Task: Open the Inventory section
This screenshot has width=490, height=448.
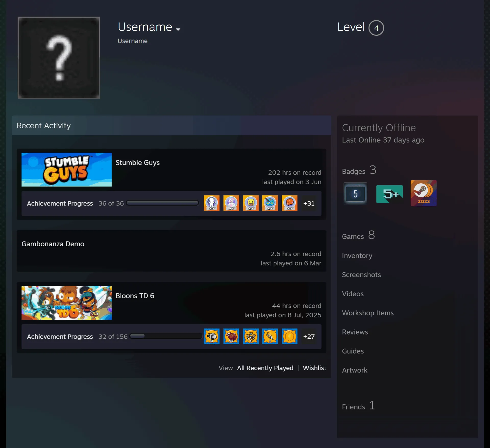Action: click(357, 255)
